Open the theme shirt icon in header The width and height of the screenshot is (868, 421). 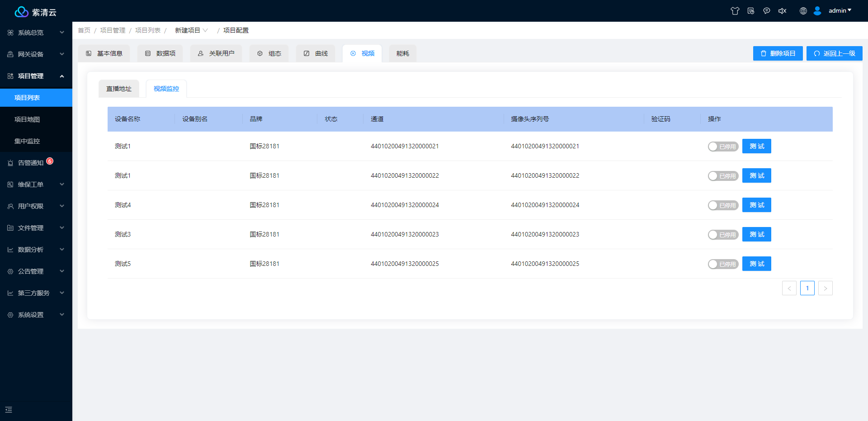coord(735,11)
